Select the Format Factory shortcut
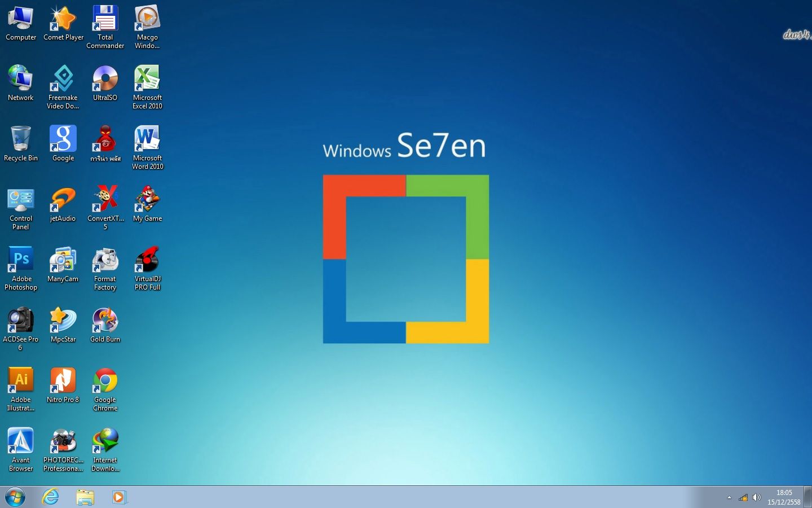This screenshot has width=812, height=508. (x=105, y=268)
